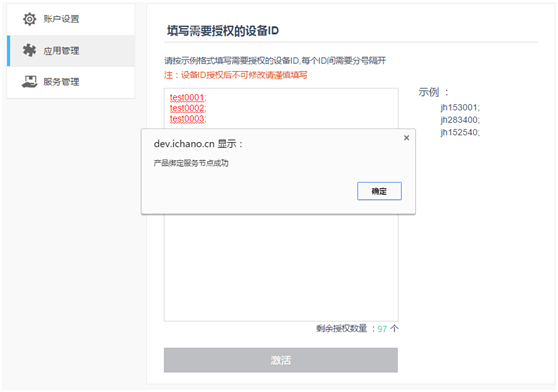Confirm the dialog with 确定 button

pyautogui.click(x=379, y=191)
